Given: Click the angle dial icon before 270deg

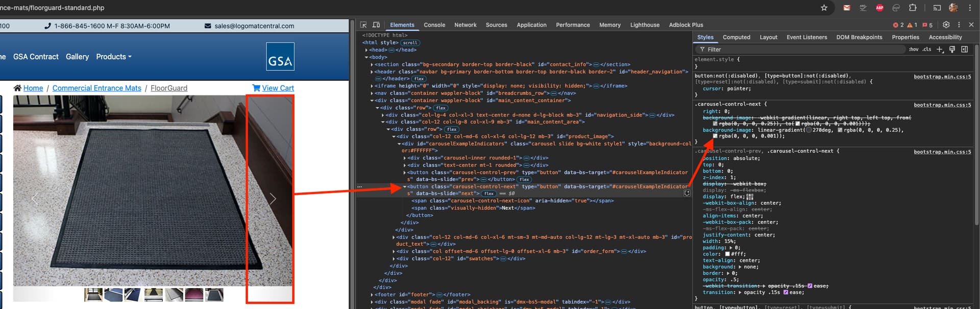Looking at the screenshot, I should (808, 130).
